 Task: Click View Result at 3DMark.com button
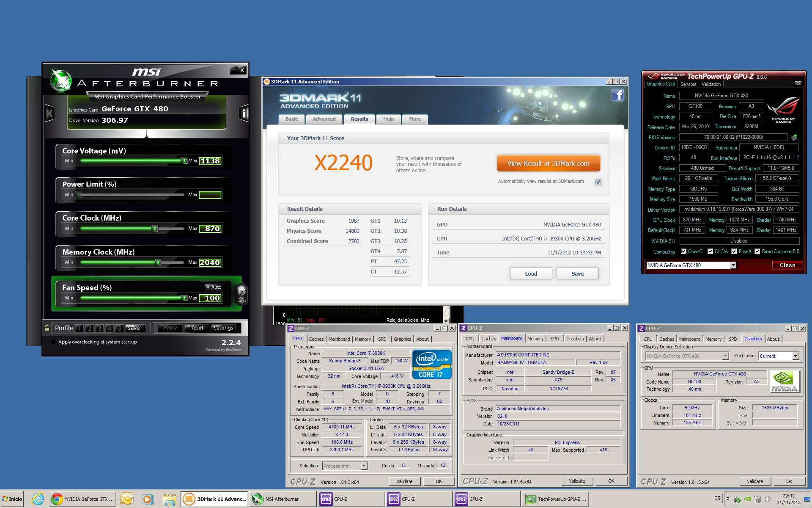[548, 163]
